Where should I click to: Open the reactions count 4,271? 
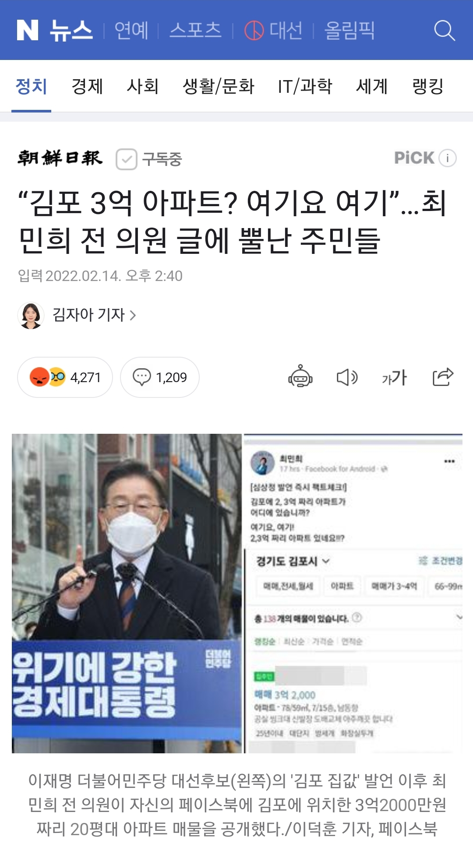pos(65,377)
